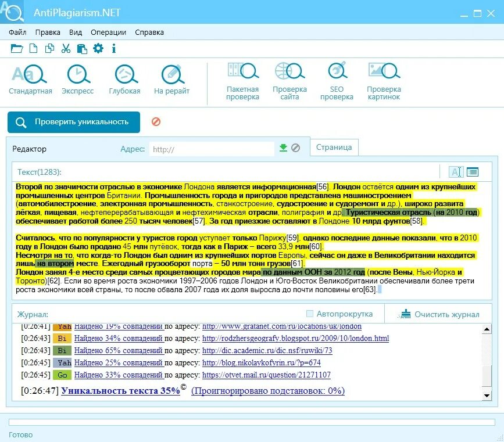Viewport: 504px width, 442px height.
Task: Click the progress bar above Готово
Action: [x=252, y=422]
